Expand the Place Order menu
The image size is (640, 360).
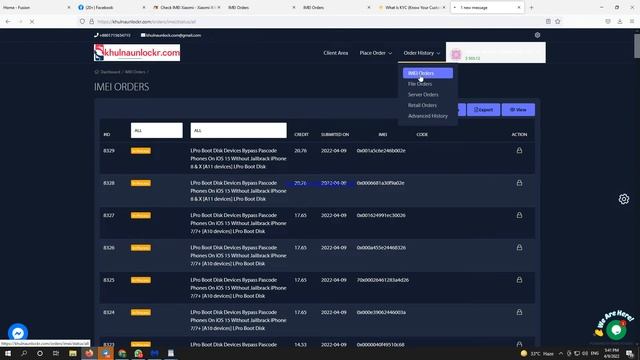tap(376, 53)
